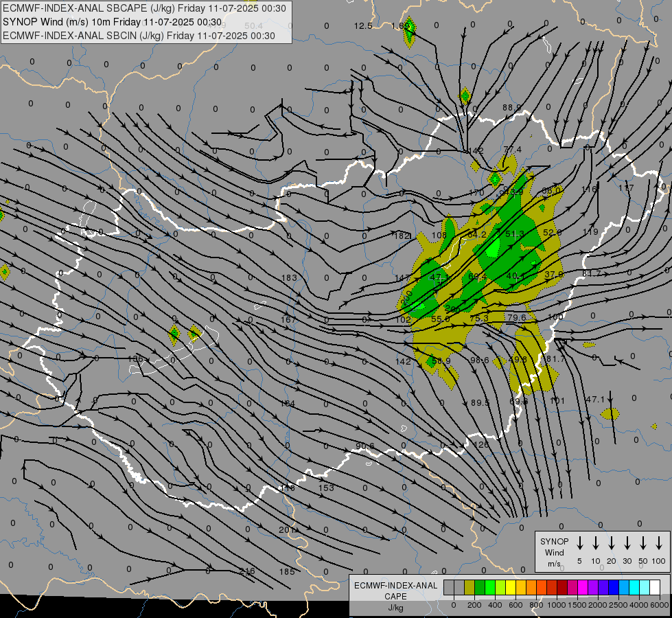Screen dimensions: 672x618
Task: Click the 164 value on the map
Action: point(288,404)
